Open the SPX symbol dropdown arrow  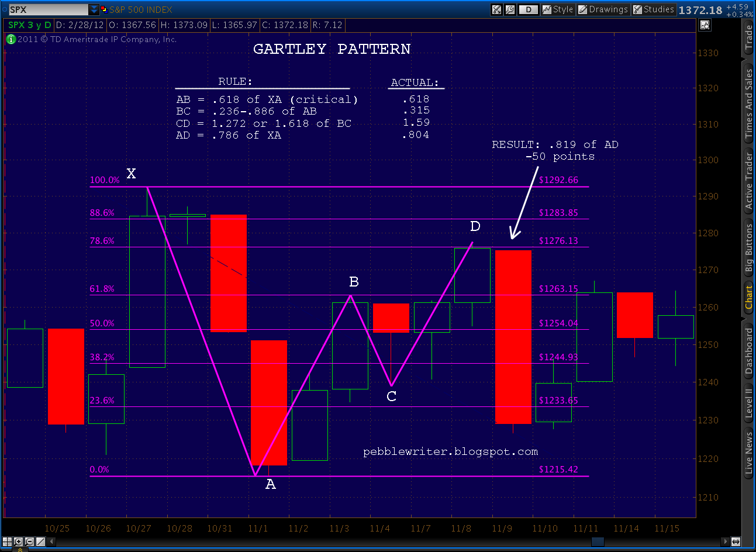(94, 9)
